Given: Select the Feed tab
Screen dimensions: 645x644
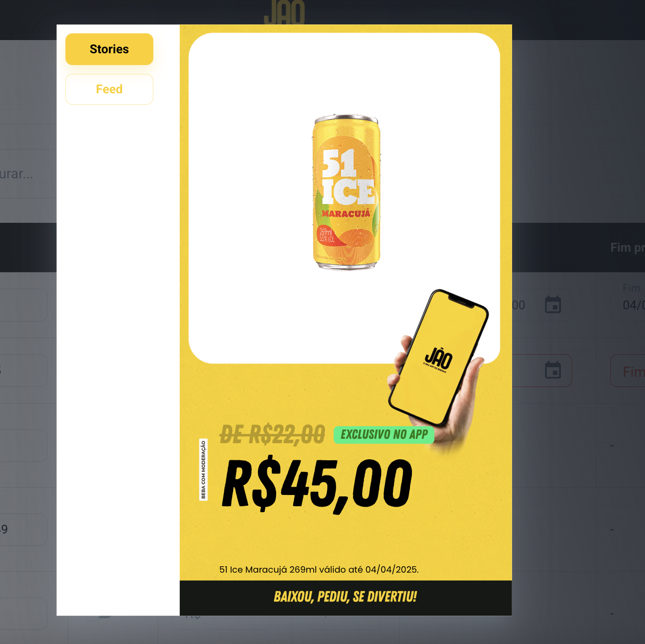Looking at the screenshot, I should [x=109, y=89].
